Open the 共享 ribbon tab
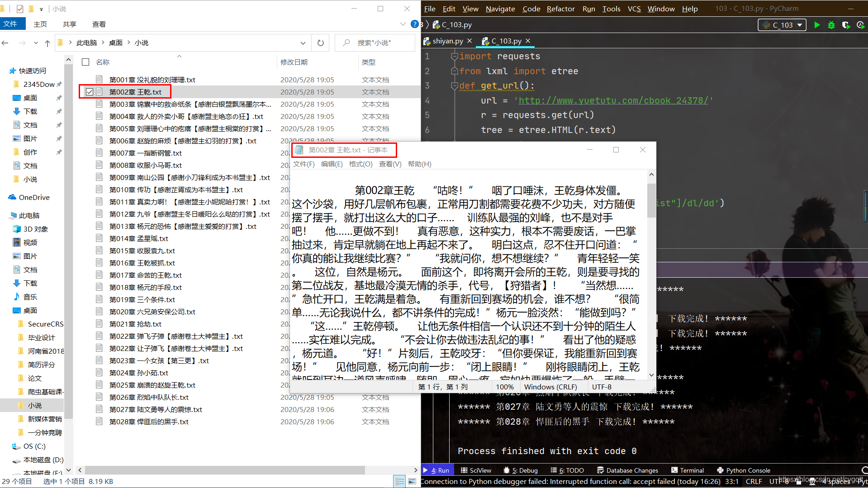 tap(69, 24)
